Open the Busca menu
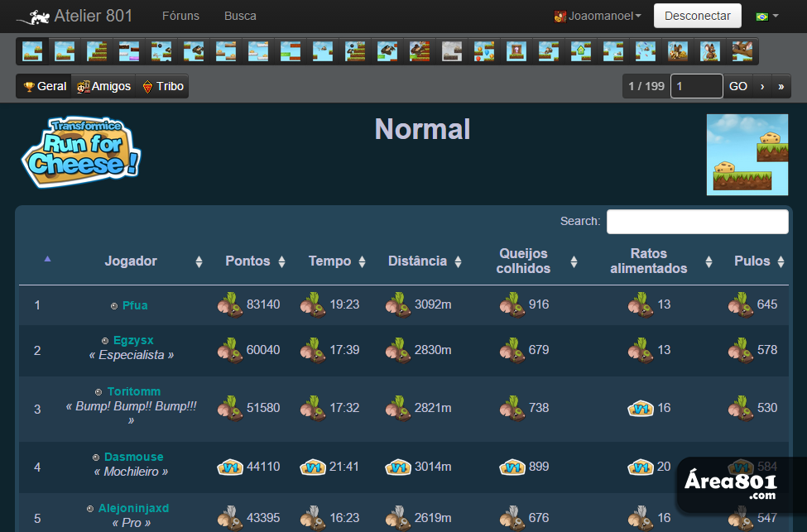This screenshot has height=532, width=807. click(x=240, y=16)
